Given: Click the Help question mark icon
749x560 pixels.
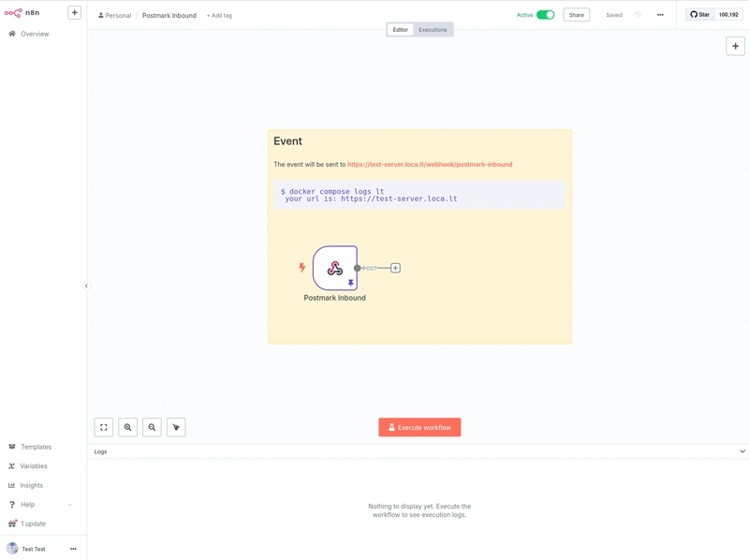Looking at the screenshot, I should click(12, 505).
